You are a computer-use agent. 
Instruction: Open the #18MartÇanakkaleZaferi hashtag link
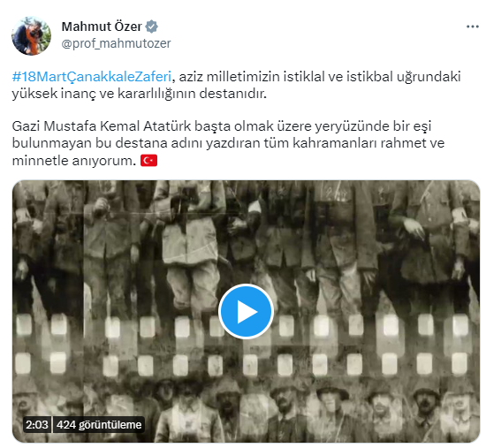[92, 77]
